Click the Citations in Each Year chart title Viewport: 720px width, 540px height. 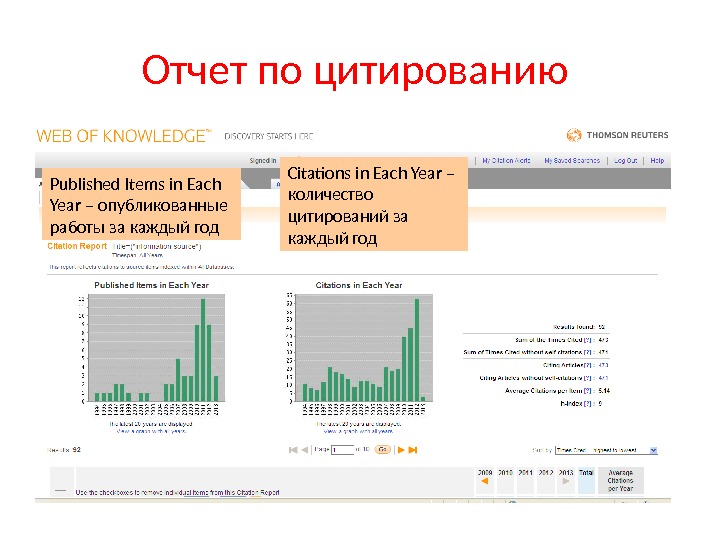[359, 285]
